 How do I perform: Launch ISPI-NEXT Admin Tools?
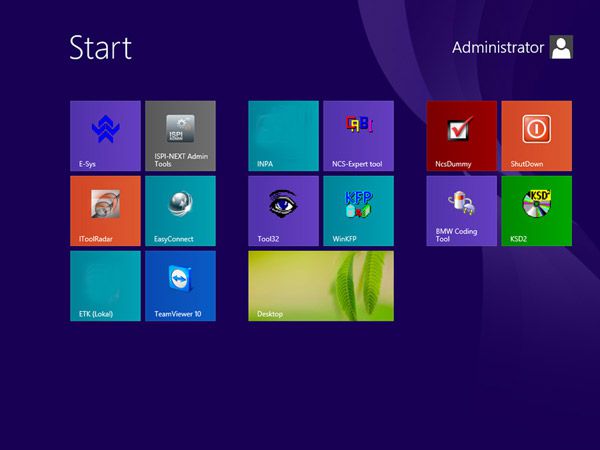[x=180, y=136]
